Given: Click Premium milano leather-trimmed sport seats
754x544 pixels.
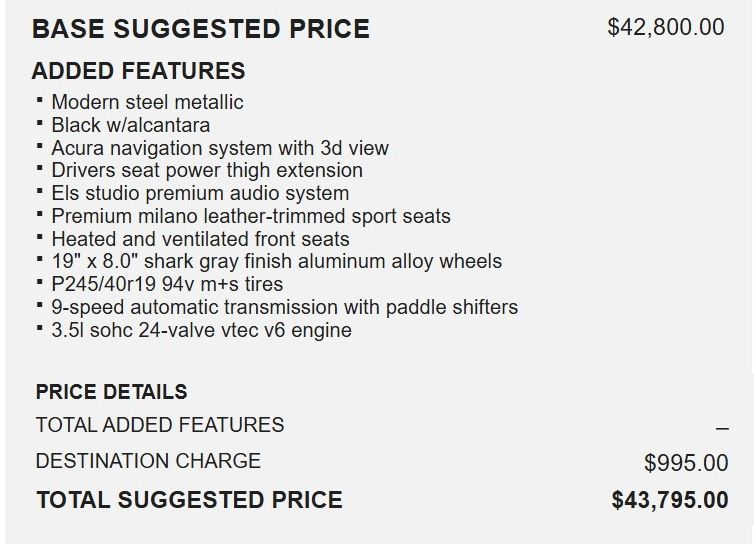Looking at the screenshot, I should pyautogui.click(x=251, y=216).
